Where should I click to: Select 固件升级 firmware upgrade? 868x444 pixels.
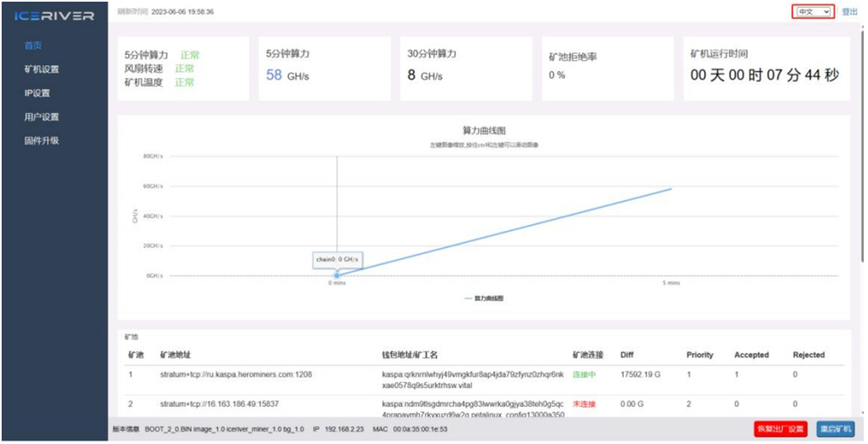[x=42, y=140]
